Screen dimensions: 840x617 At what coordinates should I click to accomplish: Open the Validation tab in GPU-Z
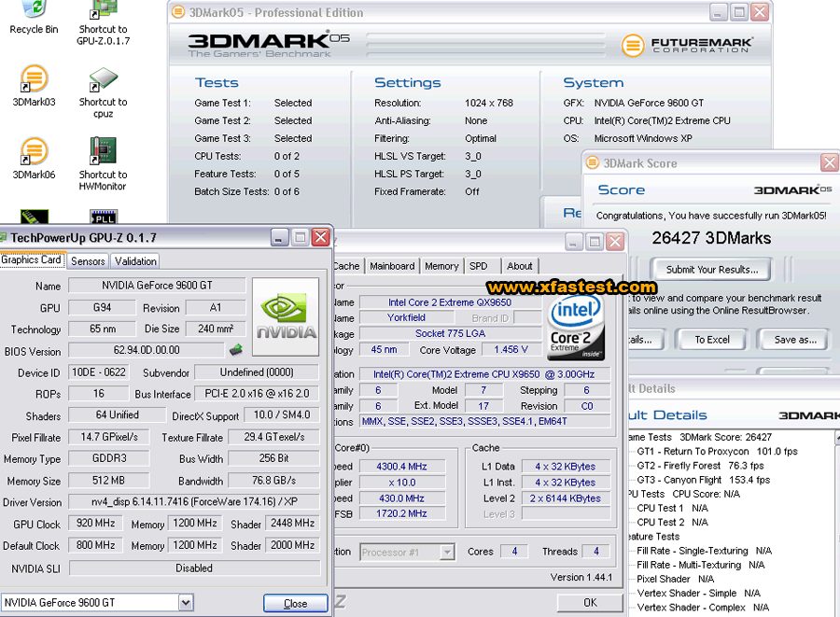pyautogui.click(x=135, y=260)
